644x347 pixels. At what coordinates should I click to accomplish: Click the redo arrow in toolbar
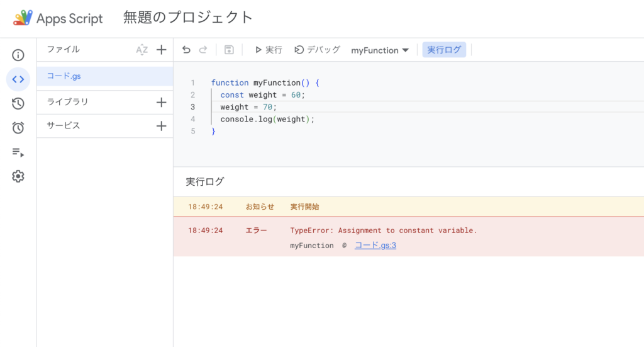[203, 50]
